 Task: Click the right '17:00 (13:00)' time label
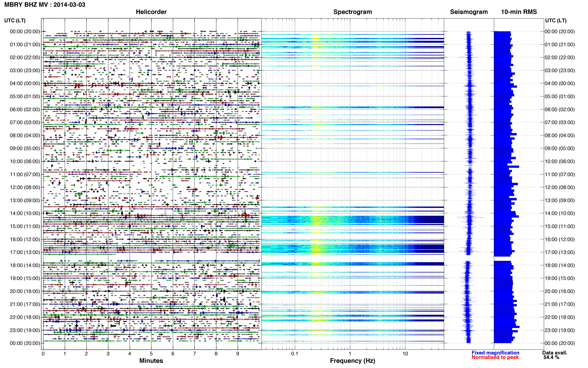(560, 252)
